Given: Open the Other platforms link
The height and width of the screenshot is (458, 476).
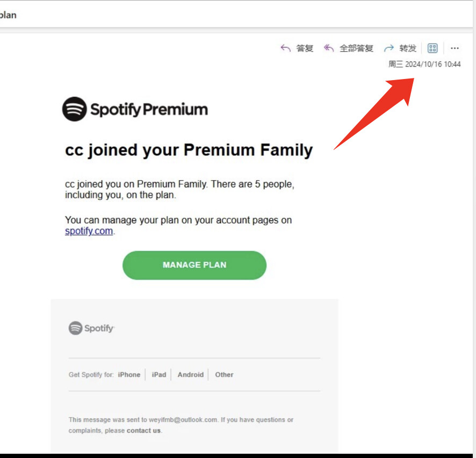Looking at the screenshot, I should [x=225, y=375].
